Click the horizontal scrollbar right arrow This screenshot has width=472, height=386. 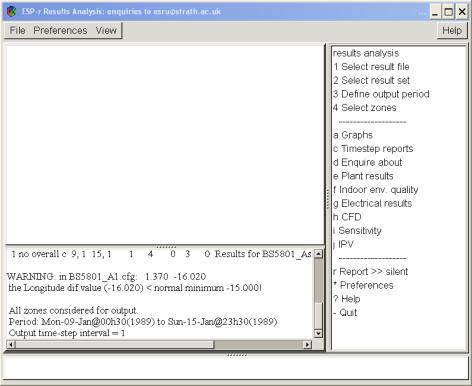[x=307, y=344]
